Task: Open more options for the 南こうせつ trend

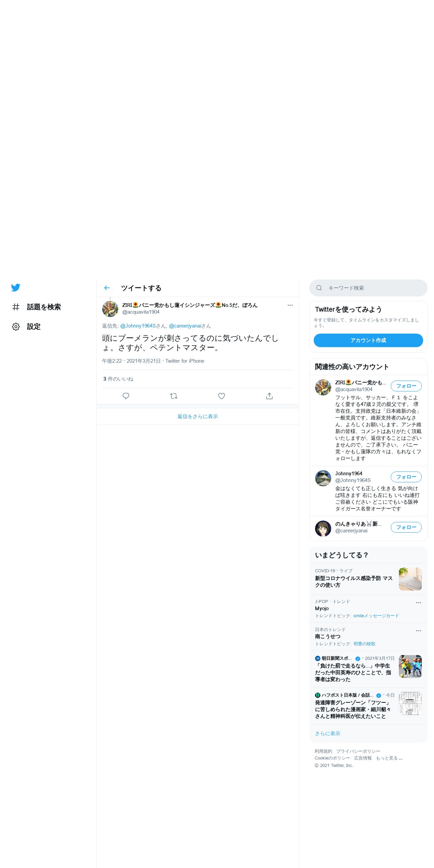Action: (x=418, y=631)
